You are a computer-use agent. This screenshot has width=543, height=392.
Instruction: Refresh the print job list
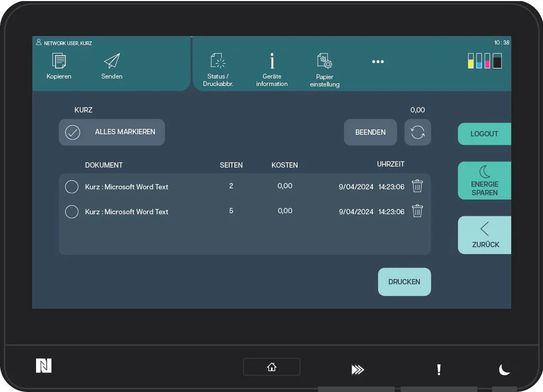[x=418, y=132]
